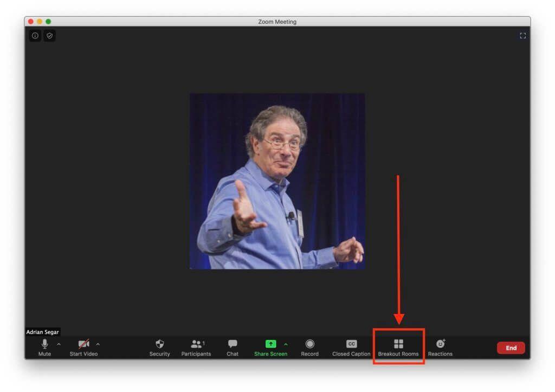Open the Chat panel
Image resolution: width=555 pixels, height=392 pixels.
[x=233, y=348]
